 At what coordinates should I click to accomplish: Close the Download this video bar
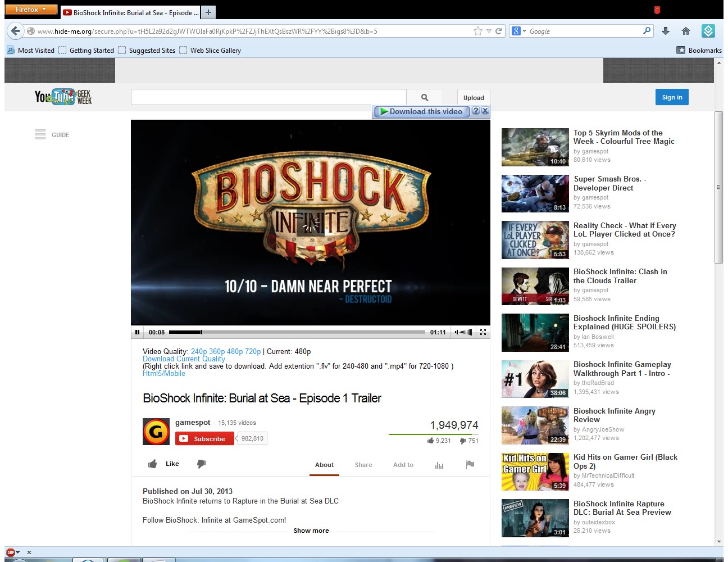(x=485, y=111)
